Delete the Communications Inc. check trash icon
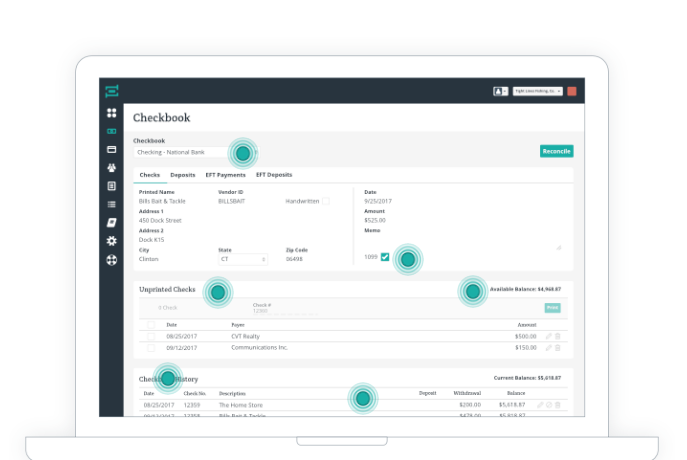 pos(557,348)
